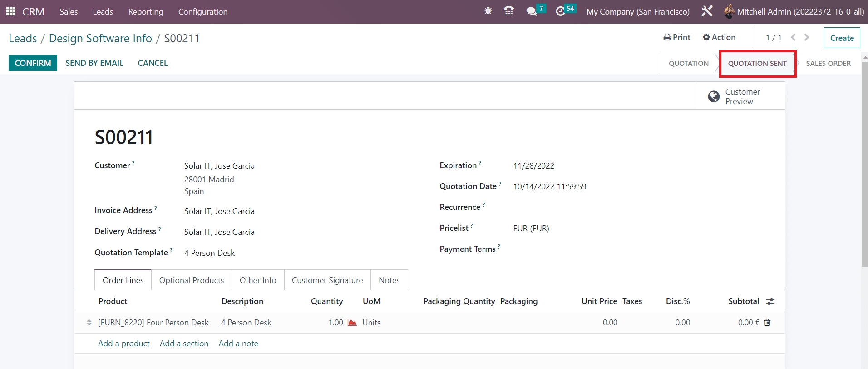Open the activities clock icon

561,11
